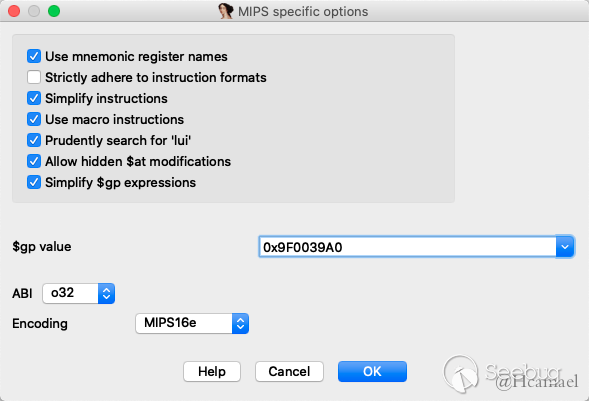Viewport: 589px width, 401px height.
Task: Click the ABI dropdown stepper arrows
Action: 106,293
